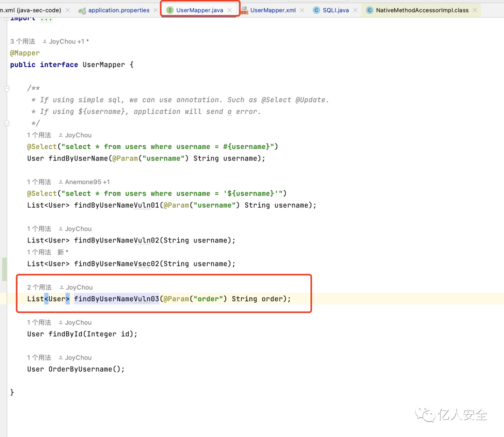
Task: Click the 'public interface' keywords
Action: (x=44, y=64)
